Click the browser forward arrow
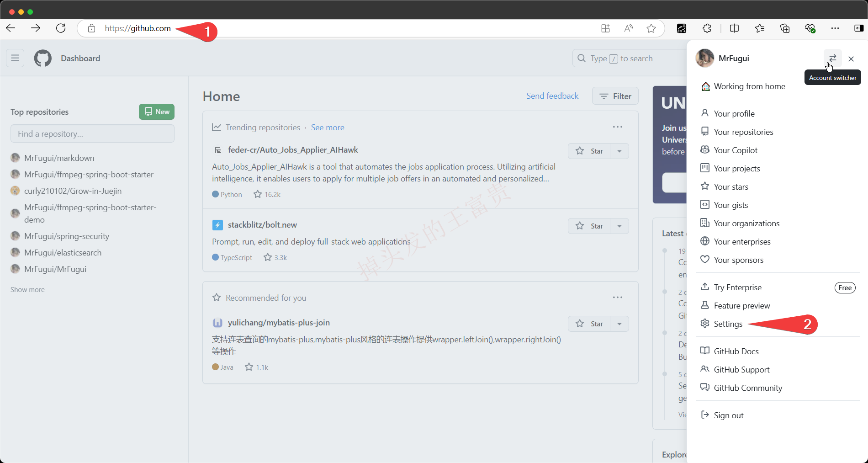This screenshot has height=463, width=868. point(36,28)
